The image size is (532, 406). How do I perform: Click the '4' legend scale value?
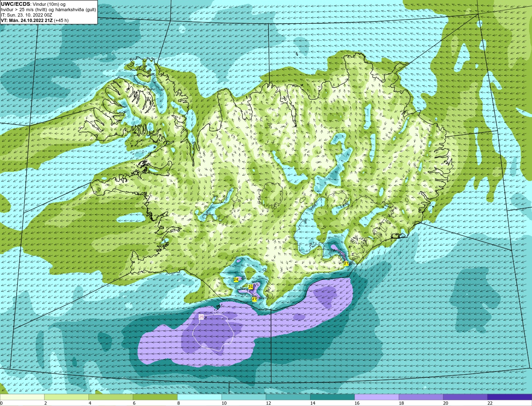coord(90,403)
